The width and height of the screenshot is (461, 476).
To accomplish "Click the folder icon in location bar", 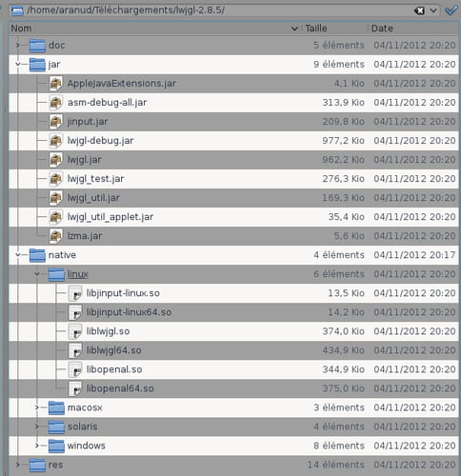I will coord(17,10).
